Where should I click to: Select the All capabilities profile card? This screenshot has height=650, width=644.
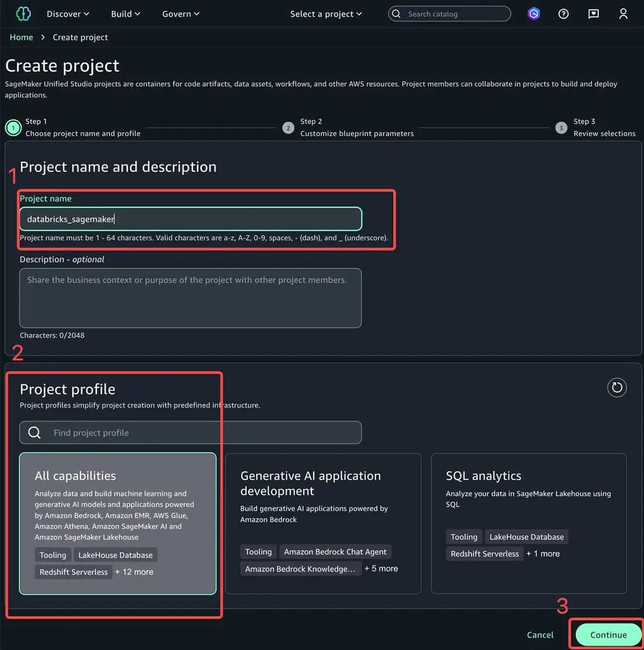point(118,523)
